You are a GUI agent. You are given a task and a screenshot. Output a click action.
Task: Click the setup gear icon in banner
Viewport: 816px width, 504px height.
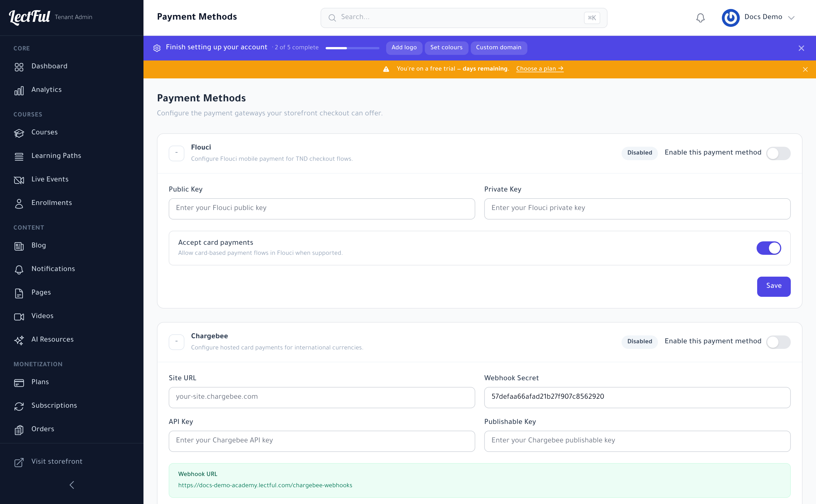tap(157, 48)
